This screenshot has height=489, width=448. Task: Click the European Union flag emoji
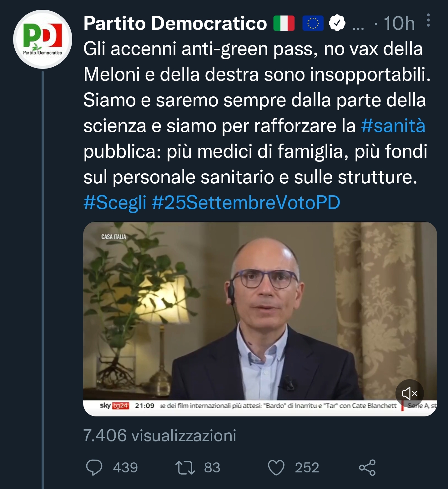point(313,23)
